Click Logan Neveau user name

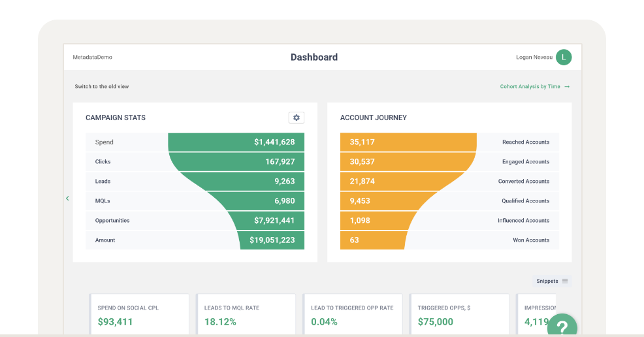pos(534,57)
